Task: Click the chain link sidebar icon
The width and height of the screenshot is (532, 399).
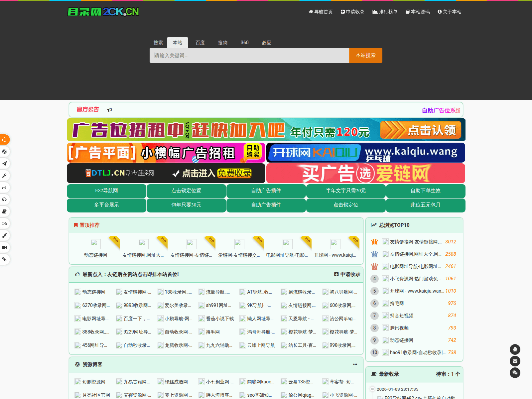Action: (x=5, y=259)
